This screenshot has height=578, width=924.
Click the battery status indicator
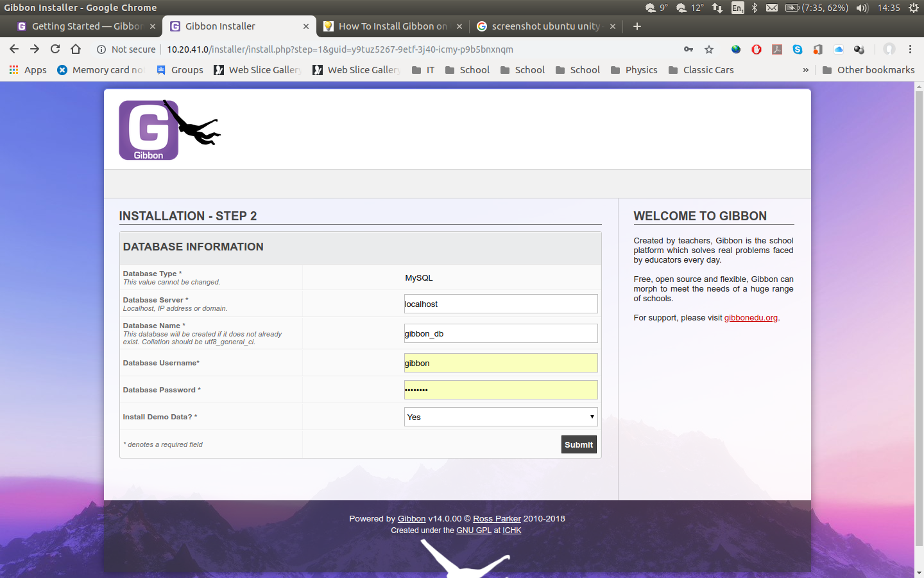pos(817,8)
